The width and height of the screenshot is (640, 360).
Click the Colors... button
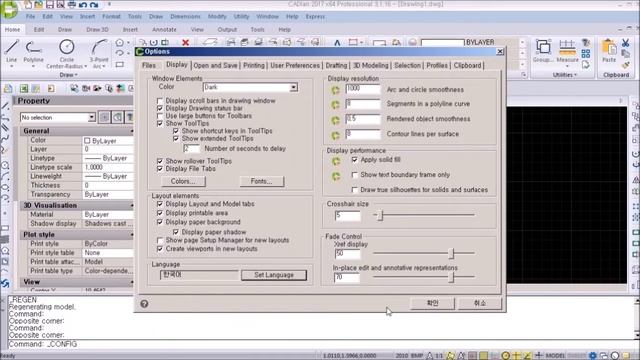click(x=183, y=181)
